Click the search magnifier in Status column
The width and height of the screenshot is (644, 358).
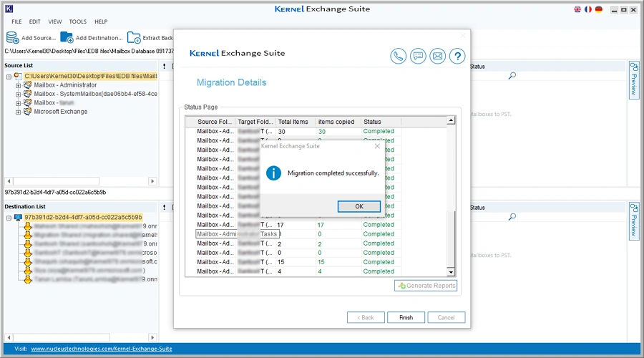512,75
